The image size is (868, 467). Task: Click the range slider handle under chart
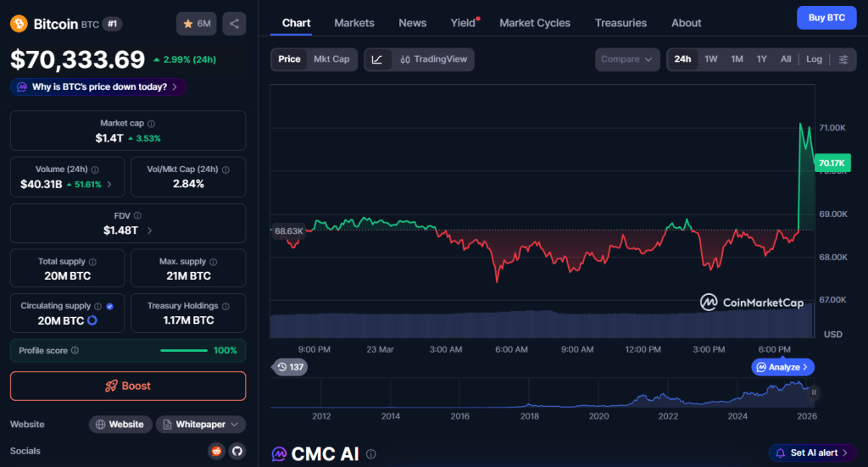[x=814, y=392]
